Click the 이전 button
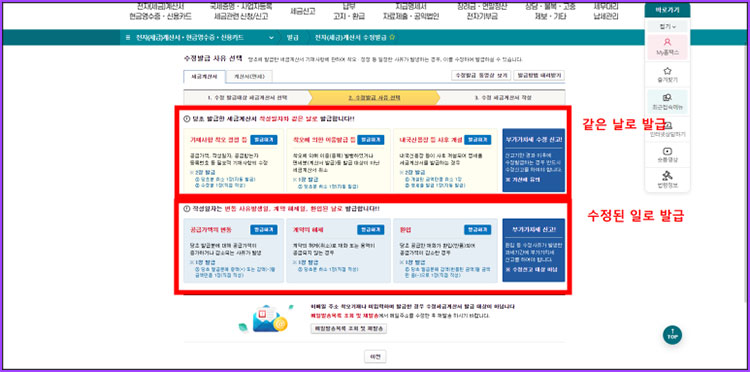 click(375, 357)
